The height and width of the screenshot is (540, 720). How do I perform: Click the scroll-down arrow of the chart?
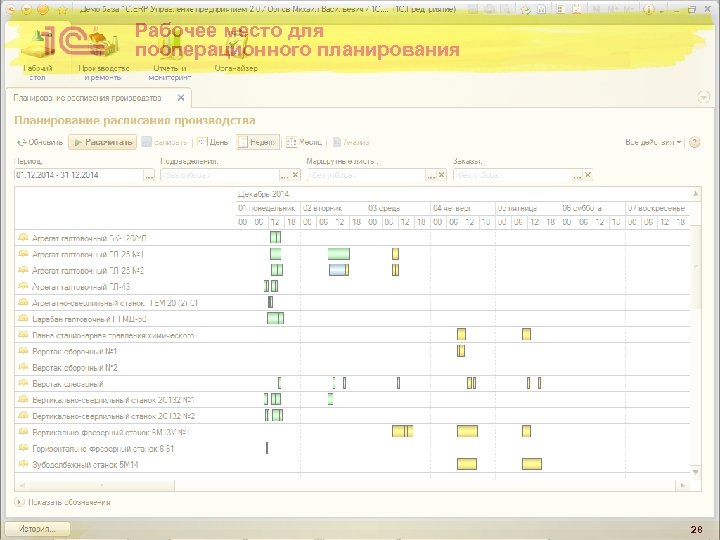pyautogui.click(x=696, y=472)
